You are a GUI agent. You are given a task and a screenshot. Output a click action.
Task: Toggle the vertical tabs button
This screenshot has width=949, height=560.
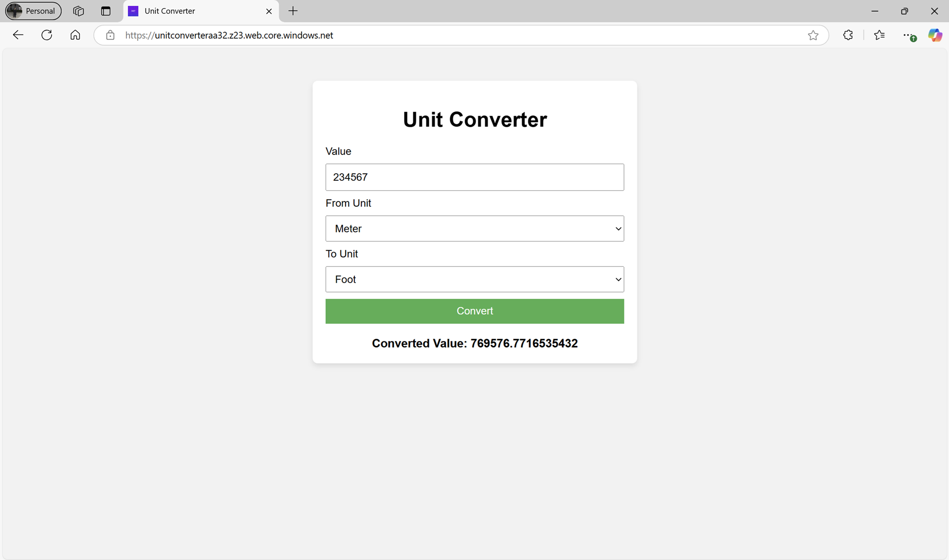(x=106, y=11)
